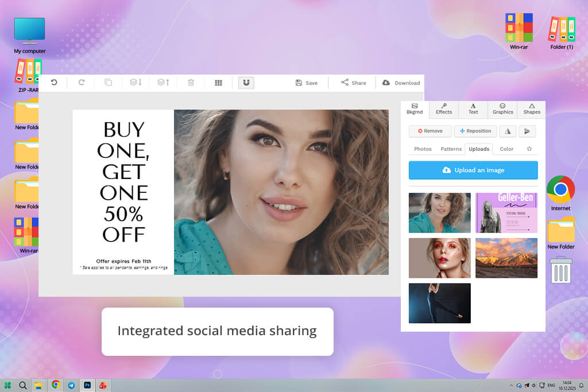
Task: Select the 'Offer expires Feb 11th' text
Action: point(123,261)
